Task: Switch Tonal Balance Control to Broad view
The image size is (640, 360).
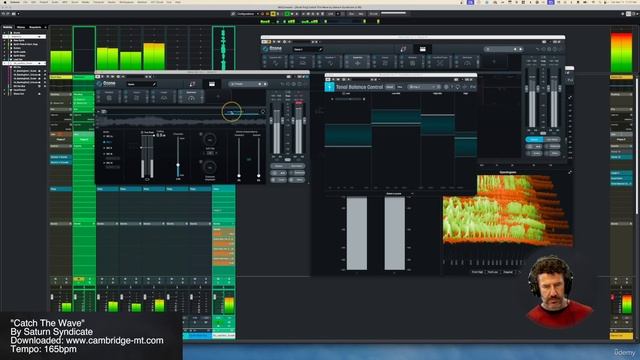Action: click(x=390, y=87)
